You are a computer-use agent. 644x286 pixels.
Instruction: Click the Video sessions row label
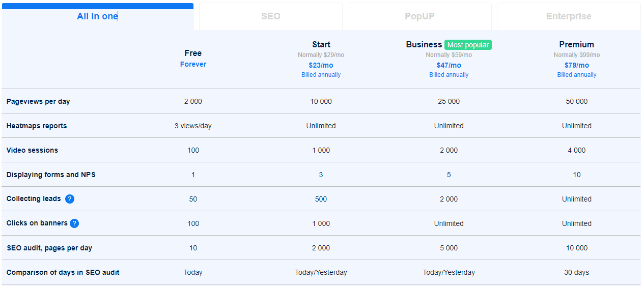click(x=32, y=150)
